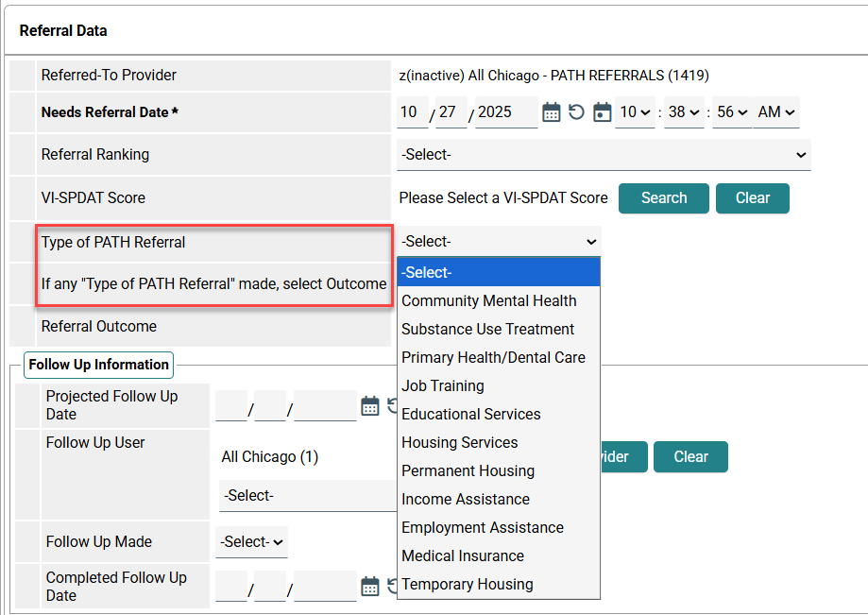Open calendar for Completed Follow Up Date

(370, 587)
